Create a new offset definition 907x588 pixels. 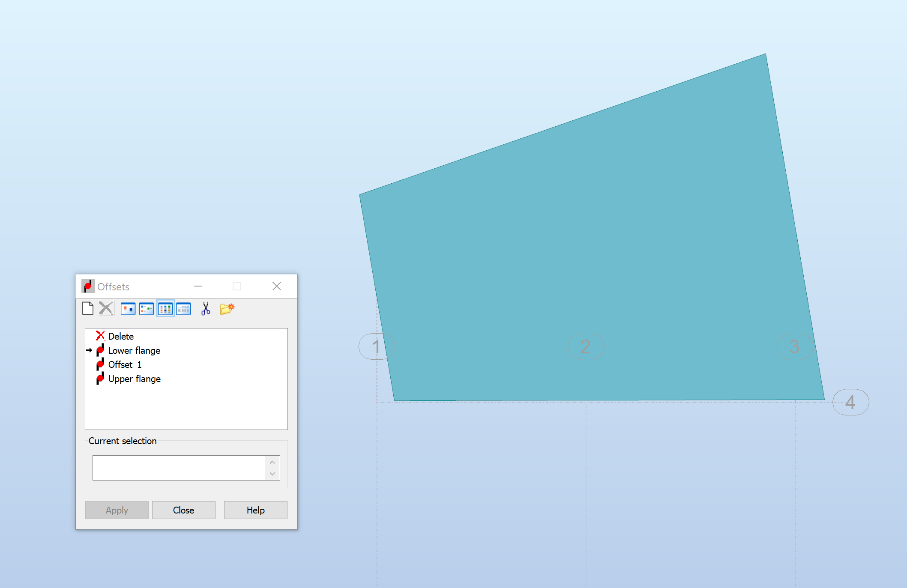pos(87,308)
